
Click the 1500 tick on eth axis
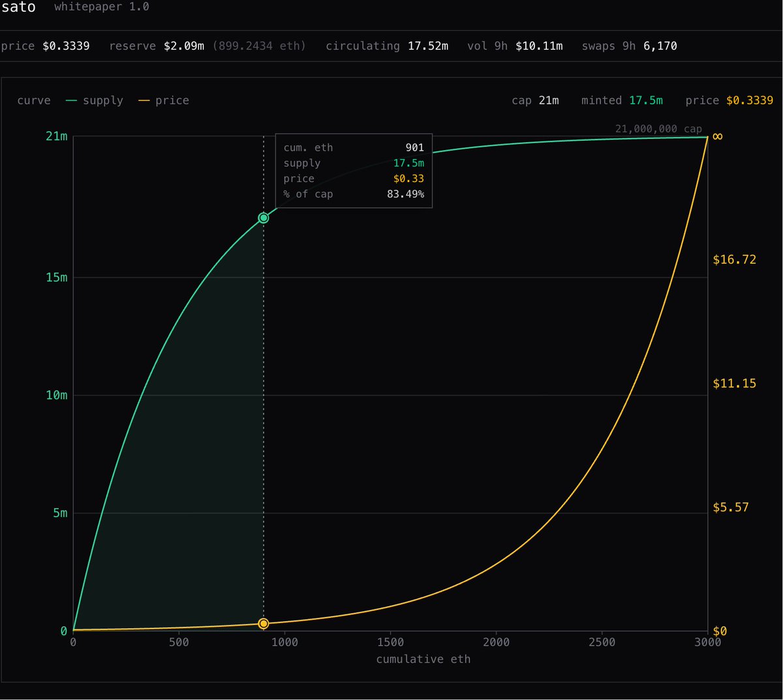point(390,642)
